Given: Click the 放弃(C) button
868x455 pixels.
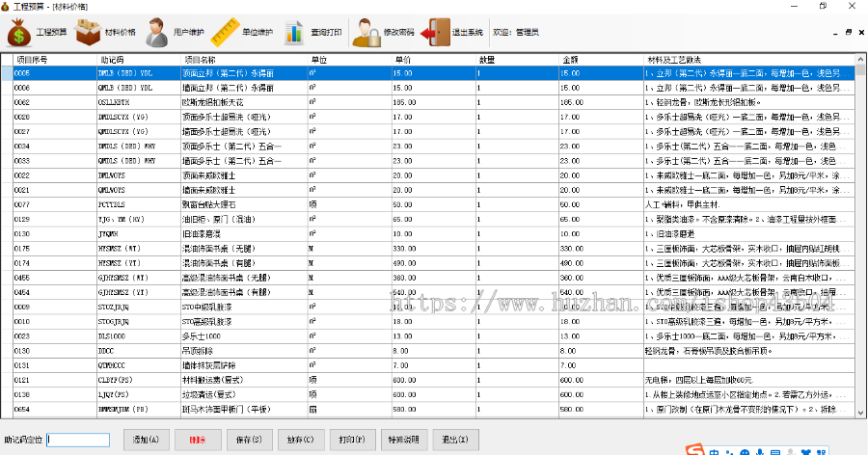Looking at the screenshot, I should coord(301,440).
